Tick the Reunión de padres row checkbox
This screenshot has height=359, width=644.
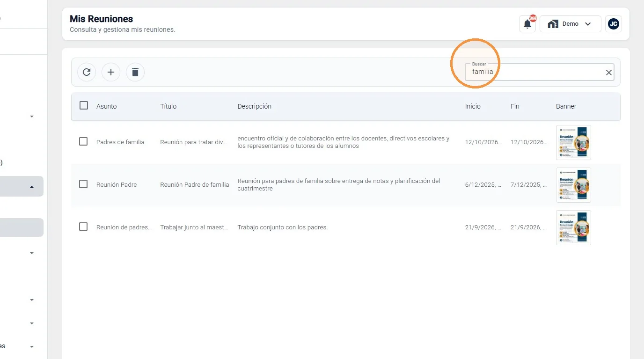(83, 227)
